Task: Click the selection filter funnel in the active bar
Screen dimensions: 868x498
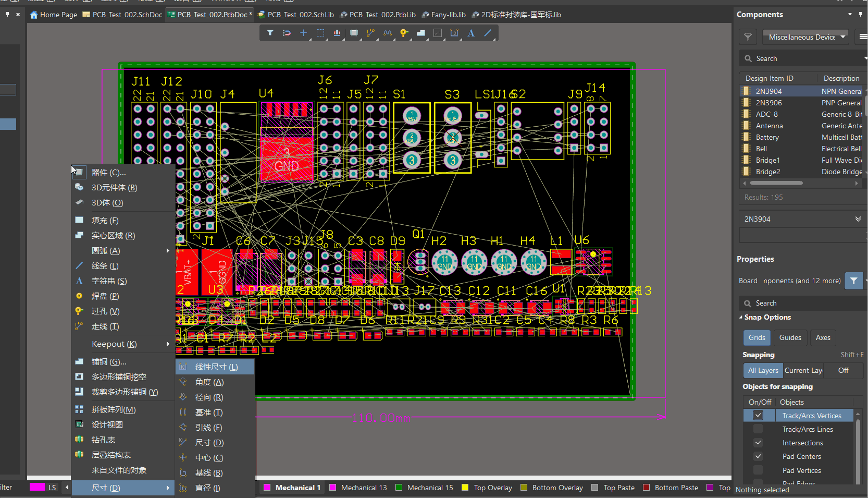Action: coord(270,33)
